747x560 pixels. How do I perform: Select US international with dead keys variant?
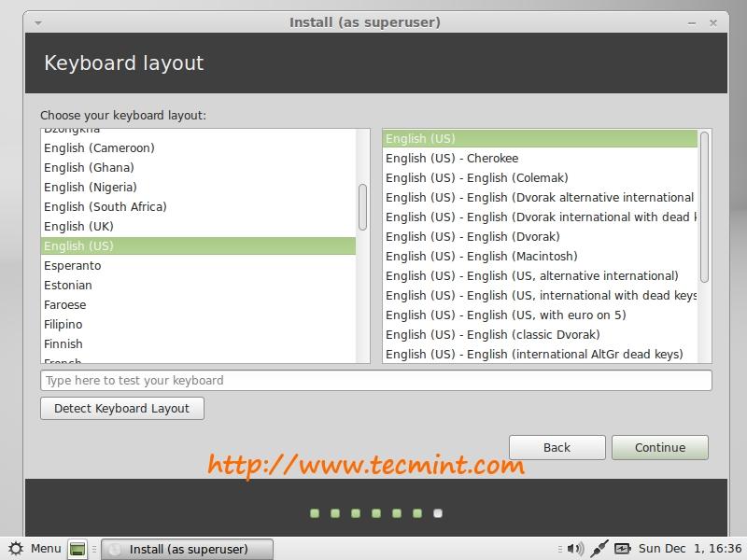pyautogui.click(x=540, y=295)
